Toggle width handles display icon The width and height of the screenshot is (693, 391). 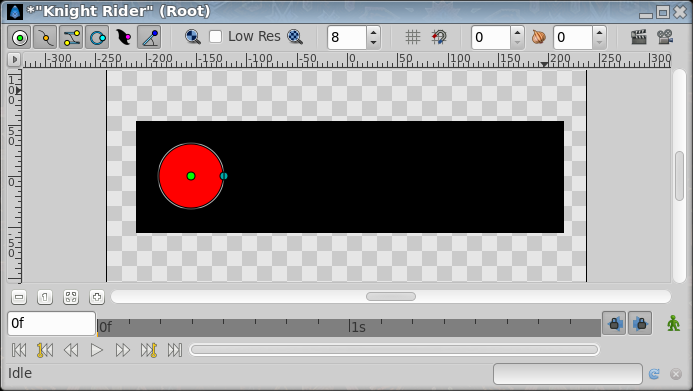123,38
